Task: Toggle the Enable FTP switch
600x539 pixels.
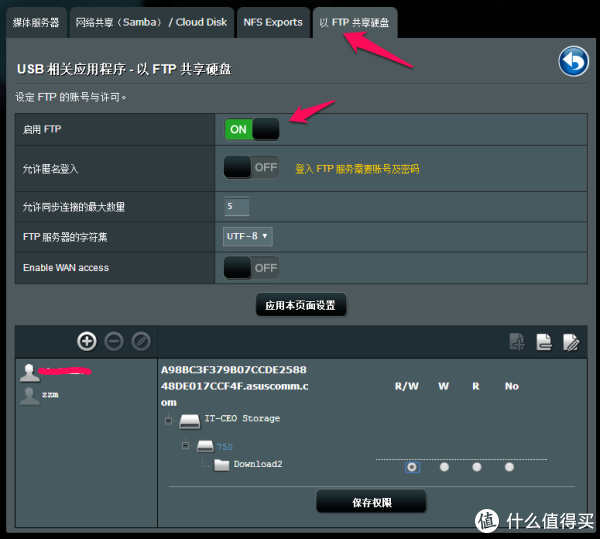Action: coord(251,129)
